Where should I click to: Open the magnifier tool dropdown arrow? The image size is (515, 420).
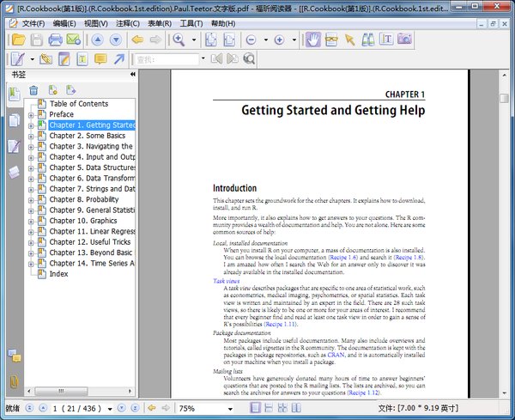(194, 40)
